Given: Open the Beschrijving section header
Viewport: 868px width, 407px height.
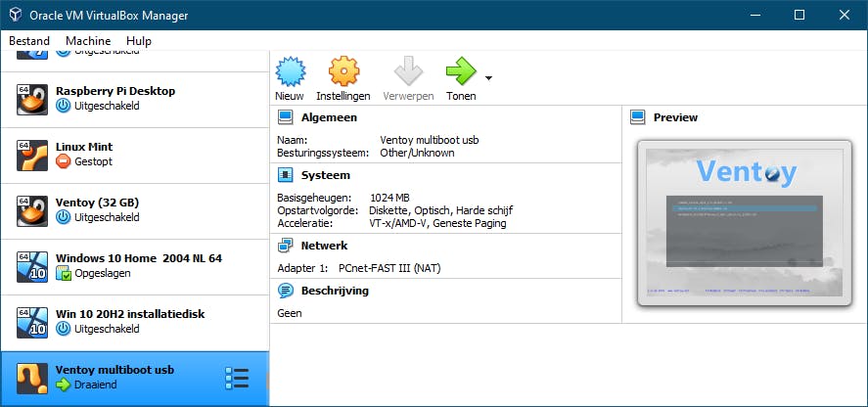Looking at the screenshot, I should point(335,291).
